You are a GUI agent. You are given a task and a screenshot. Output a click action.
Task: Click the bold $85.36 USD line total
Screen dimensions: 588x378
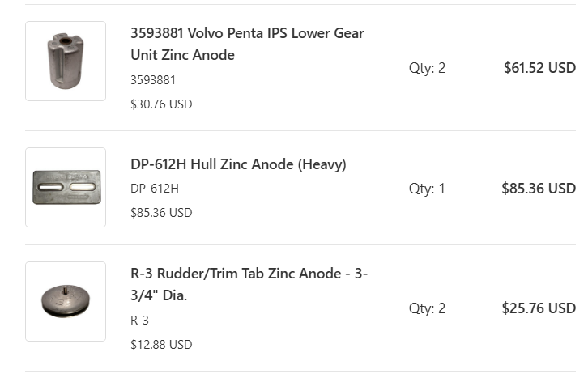(539, 189)
